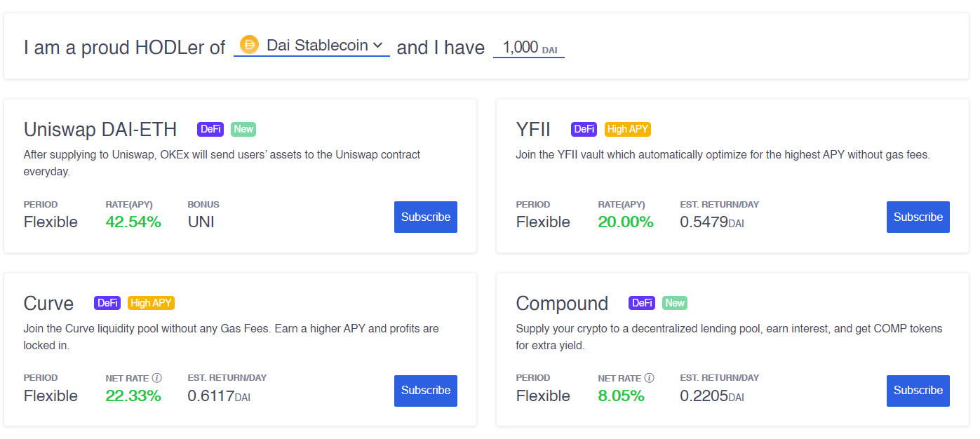This screenshot has width=980, height=439.
Task: Subscribe to the YFII vault
Action: 918,217
